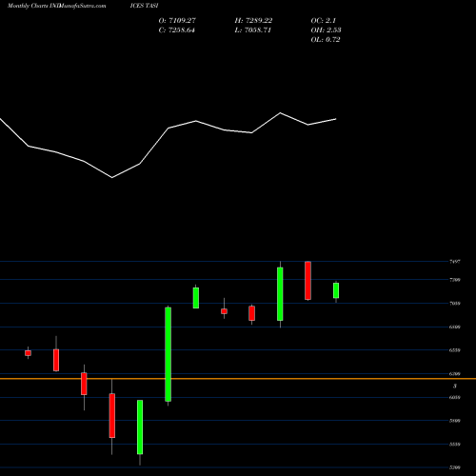Click the 7059 price axis label

(x=455, y=304)
